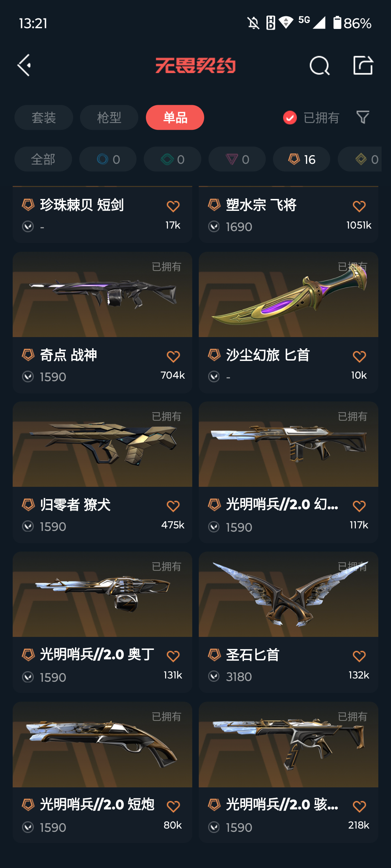Image resolution: width=391 pixels, height=868 pixels.
Task: Open 沙尘幻旅 匕首 dagger thumbnail
Action: pos(289,294)
